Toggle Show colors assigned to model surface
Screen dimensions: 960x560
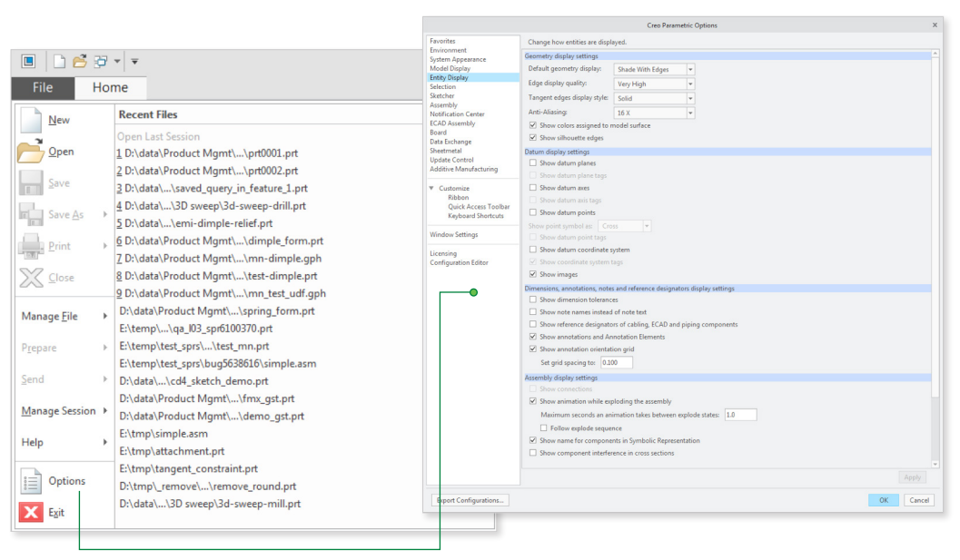pos(532,125)
